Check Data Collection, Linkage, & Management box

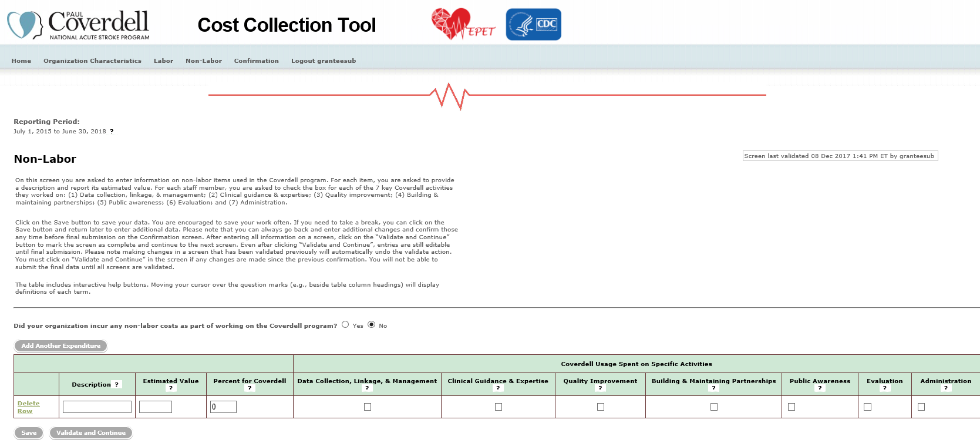368,407
